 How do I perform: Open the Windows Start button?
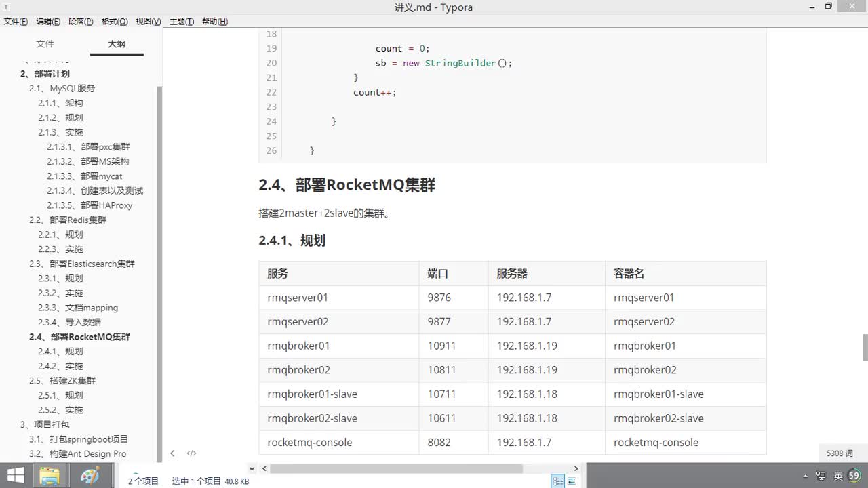(x=15, y=475)
